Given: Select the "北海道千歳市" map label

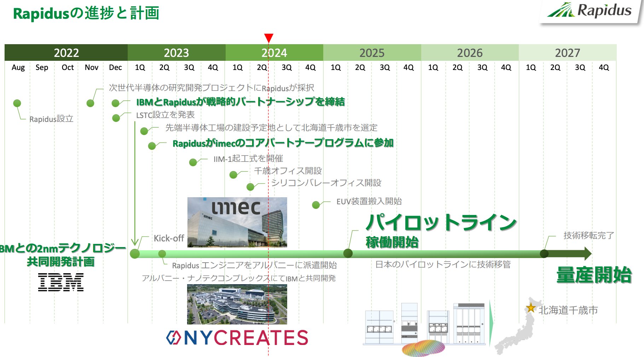Looking at the screenshot, I should click(568, 310).
